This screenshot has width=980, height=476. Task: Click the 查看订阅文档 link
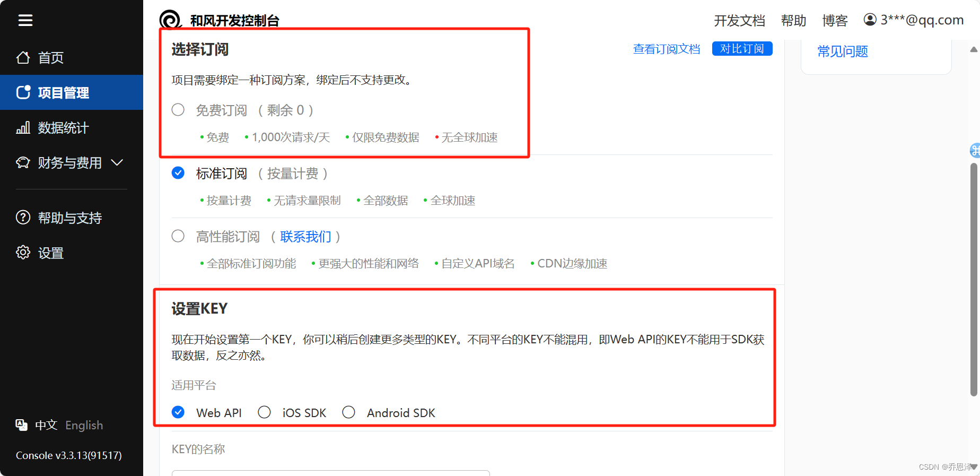pyautogui.click(x=667, y=49)
